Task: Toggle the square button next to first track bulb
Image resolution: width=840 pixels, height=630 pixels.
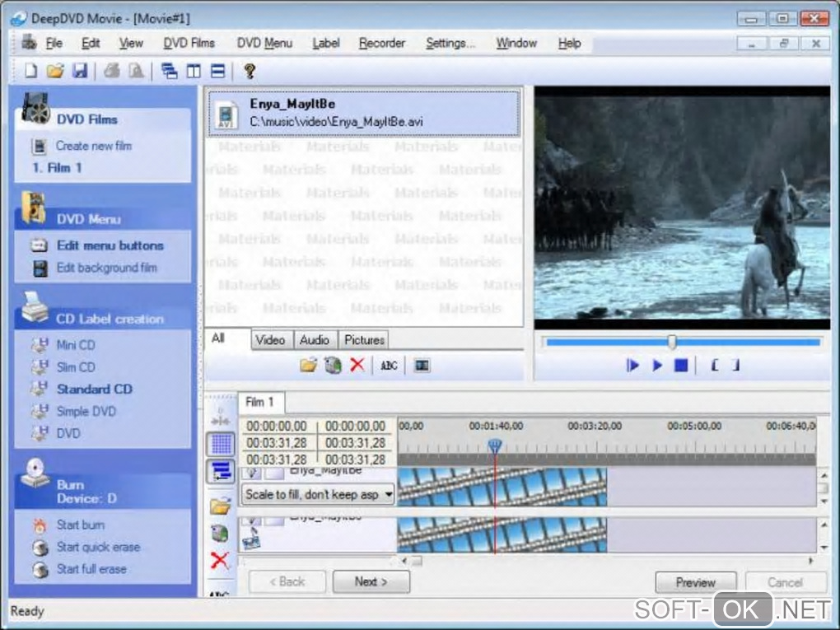Action: click(275, 473)
